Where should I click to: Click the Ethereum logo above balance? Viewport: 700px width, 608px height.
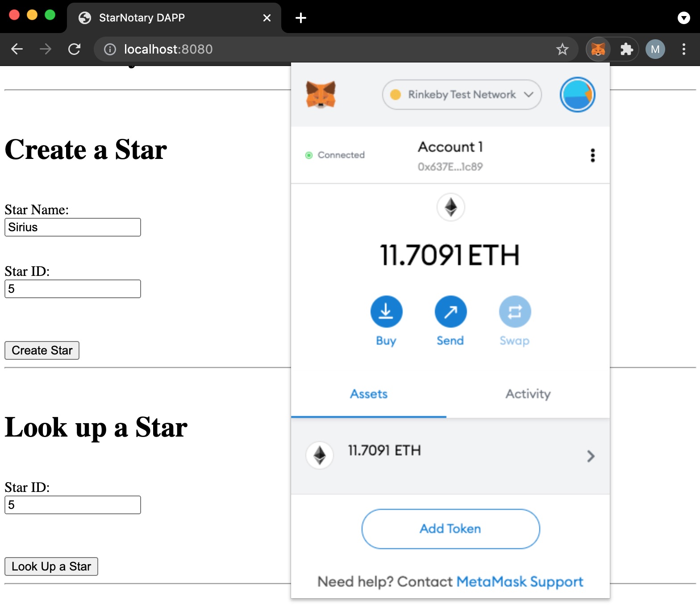coord(451,207)
